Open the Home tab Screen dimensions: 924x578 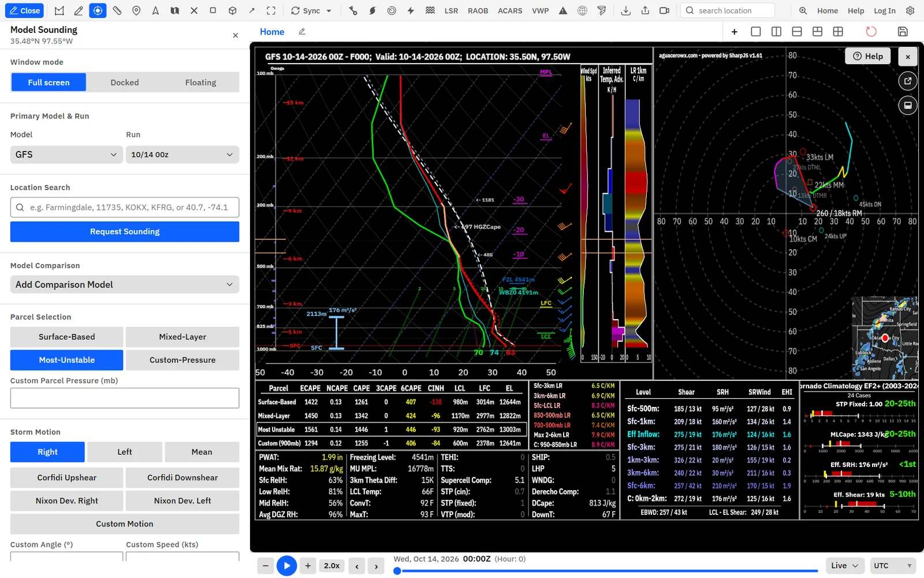click(272, 32)
